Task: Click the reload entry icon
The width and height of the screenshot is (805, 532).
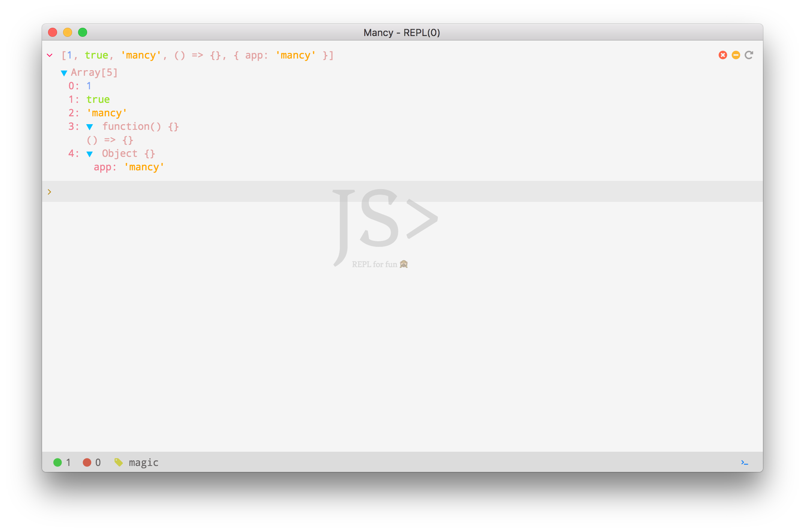Action: tap(749, 55)
